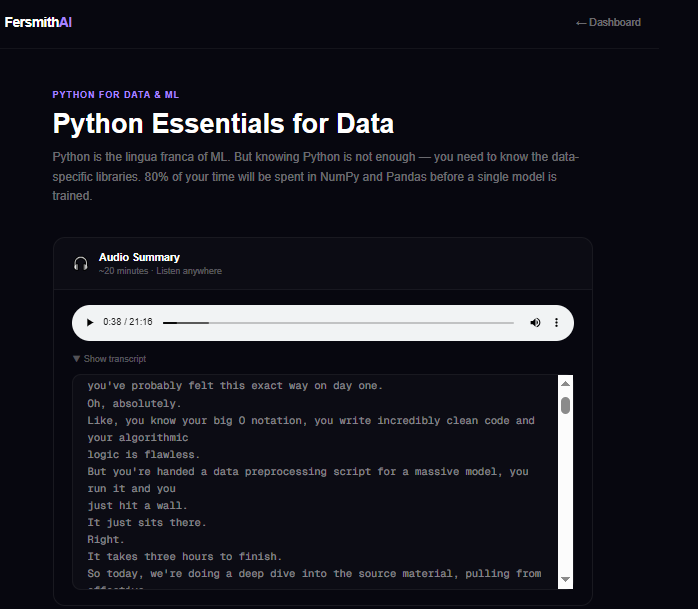Open the FersmithAI logo home link

click(x=38, y=22)
